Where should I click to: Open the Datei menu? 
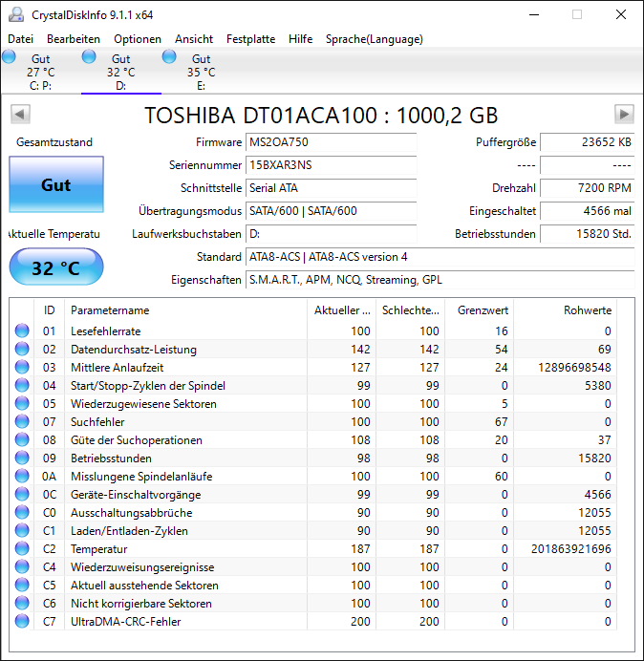[20, 39]
